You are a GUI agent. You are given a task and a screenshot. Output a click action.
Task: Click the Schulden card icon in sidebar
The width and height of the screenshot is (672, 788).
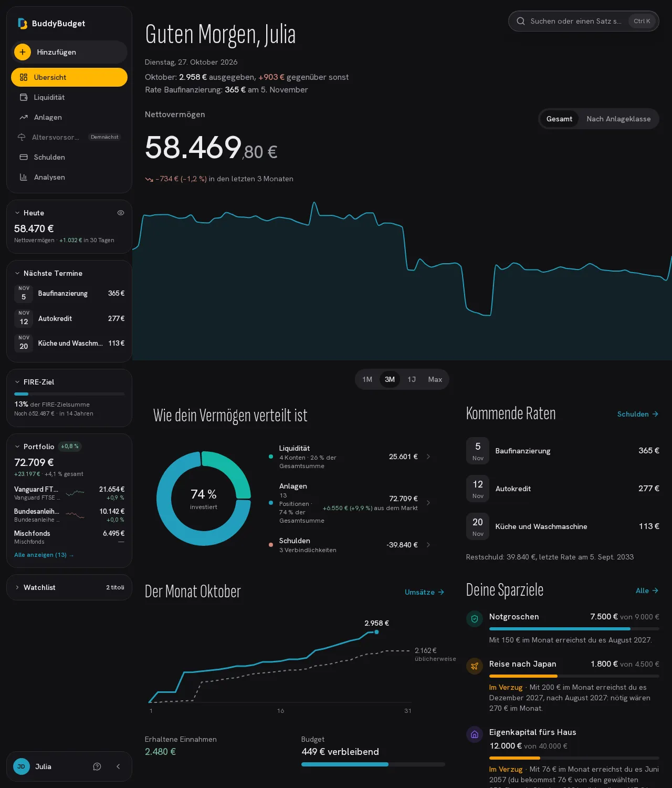pos(24,157)
